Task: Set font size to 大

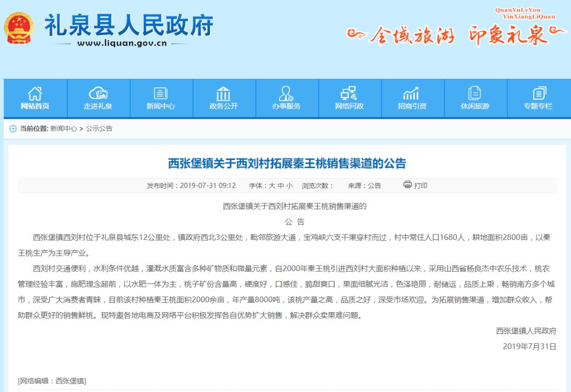Action: (x=272, y=185)
